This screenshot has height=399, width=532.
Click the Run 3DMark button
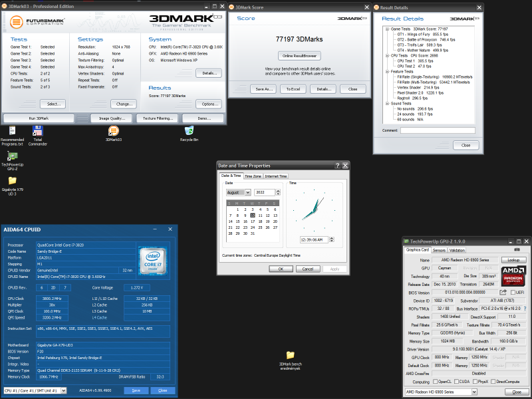39,118
